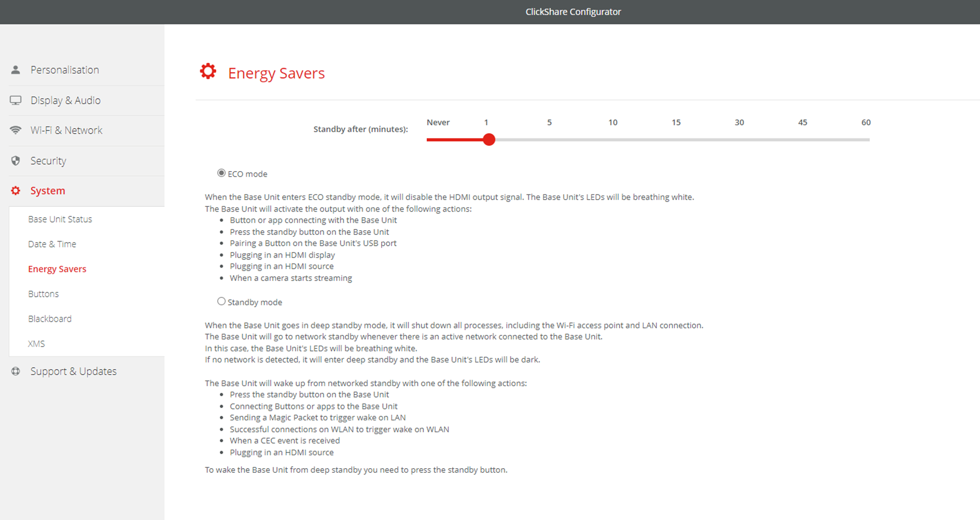Click 'When a CEC event is received' text
Viewport: 980px width, 520px height.
pyautogui.click(x=285, y=441)
